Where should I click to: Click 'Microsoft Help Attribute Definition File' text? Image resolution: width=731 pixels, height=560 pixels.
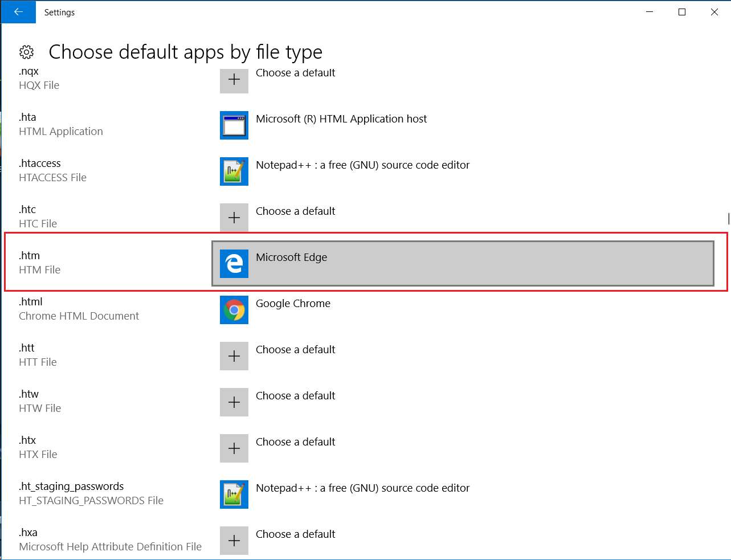111,547
